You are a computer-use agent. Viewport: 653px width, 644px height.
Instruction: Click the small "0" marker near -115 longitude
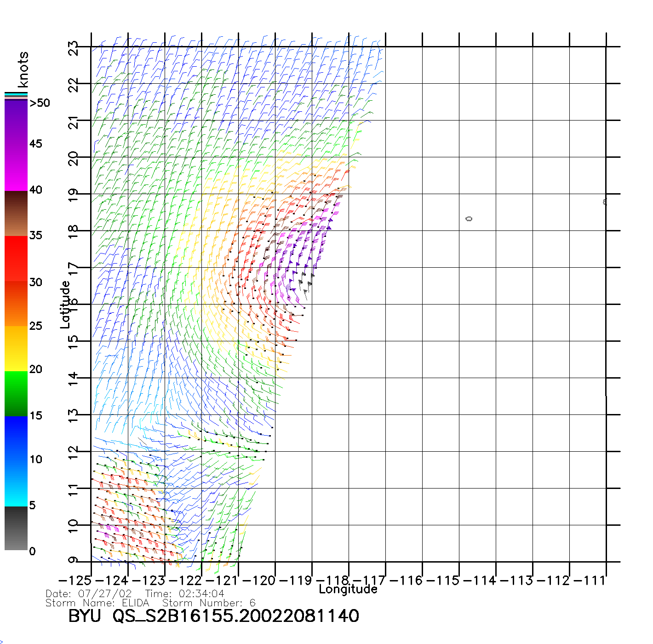469,219
